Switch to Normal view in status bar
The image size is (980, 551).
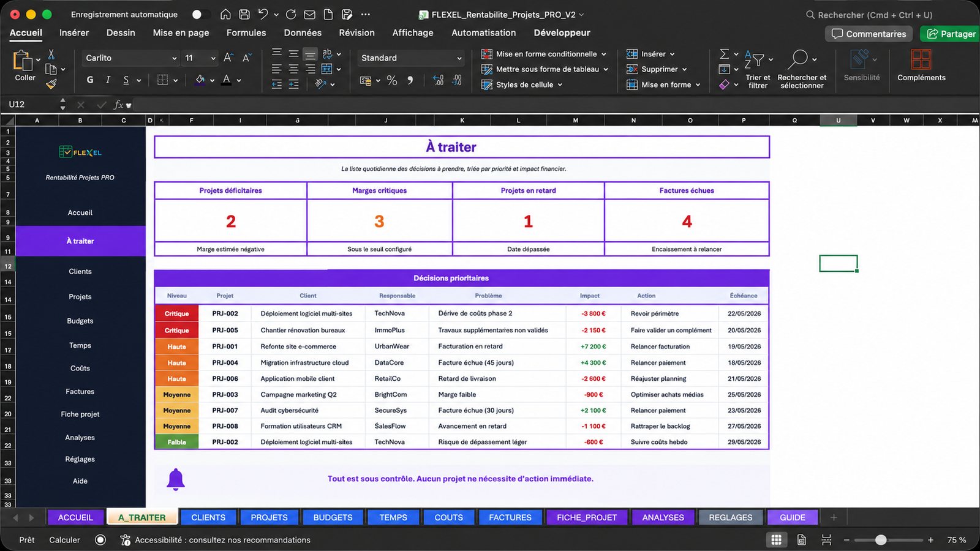(776, 539)
